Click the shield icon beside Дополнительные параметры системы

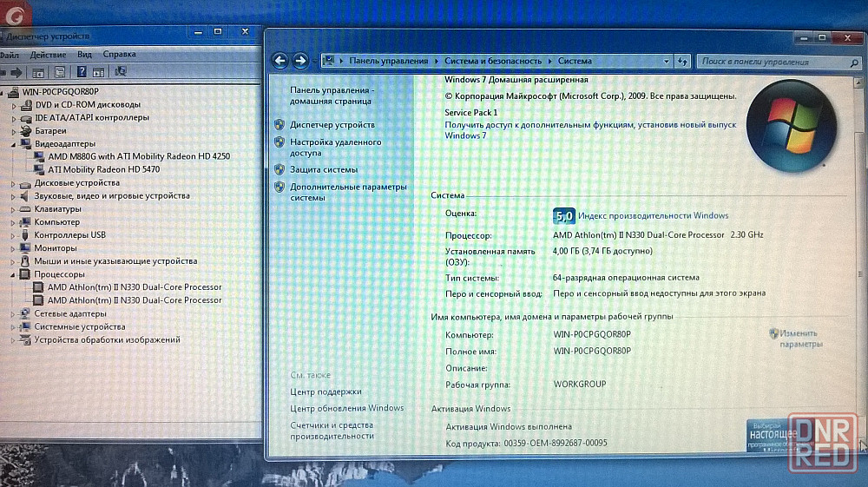pos(279,187)
